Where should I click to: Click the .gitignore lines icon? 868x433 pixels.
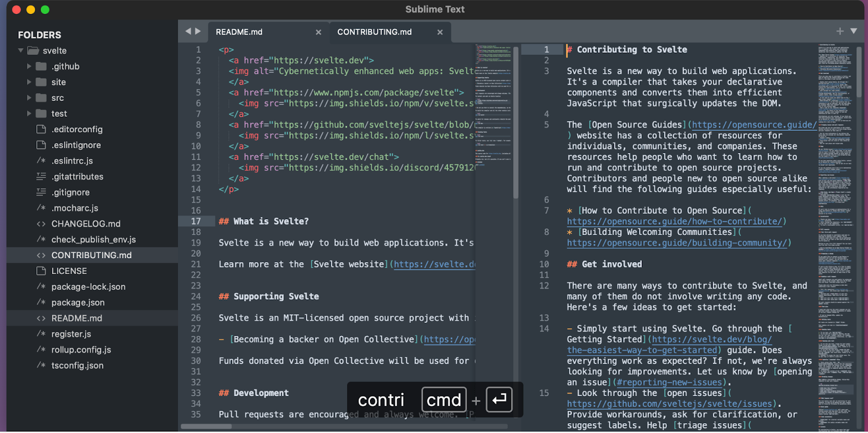click(41, 192)
